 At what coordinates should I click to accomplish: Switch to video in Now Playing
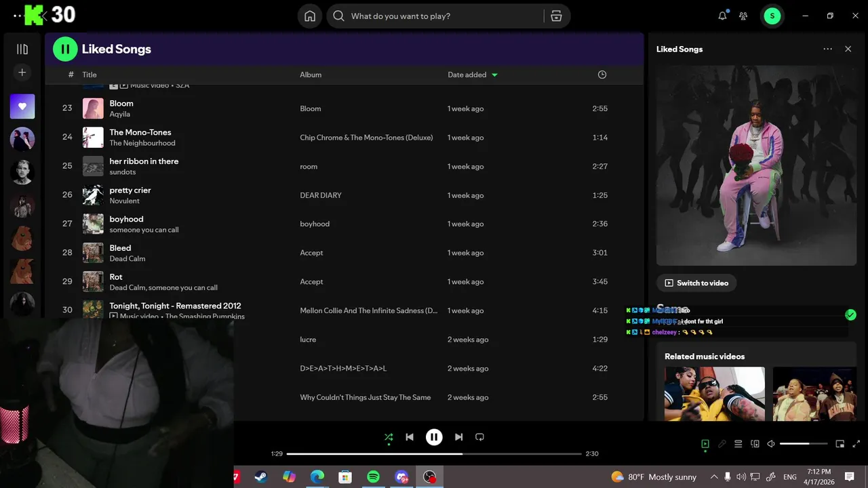click(696, 283)
